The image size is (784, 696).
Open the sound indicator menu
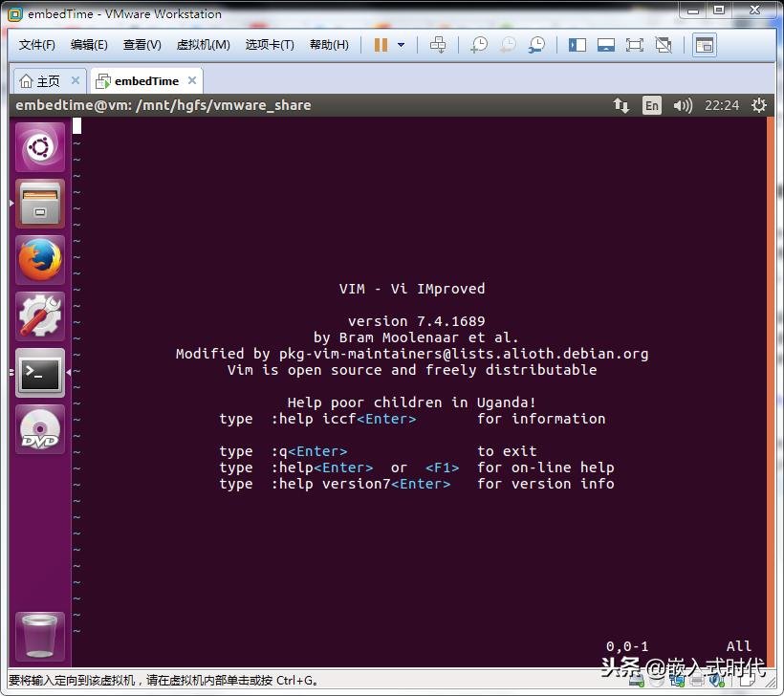pos(682,105)
